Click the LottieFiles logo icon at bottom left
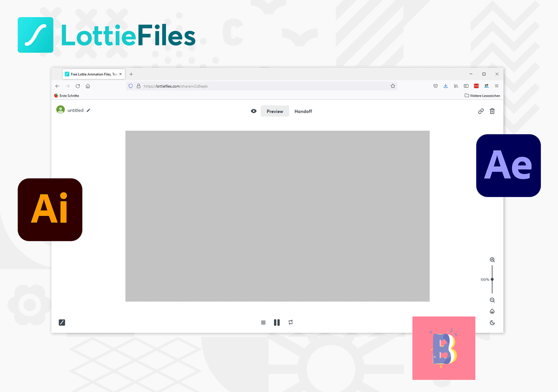The height and width of the screenshot is (392, 558). [x=62, y=322]
